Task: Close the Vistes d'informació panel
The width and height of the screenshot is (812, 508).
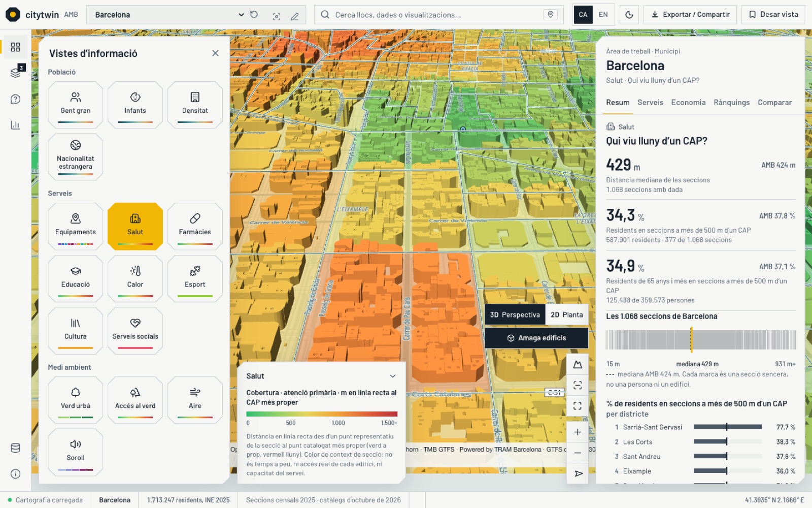Action: coord(215,53)
